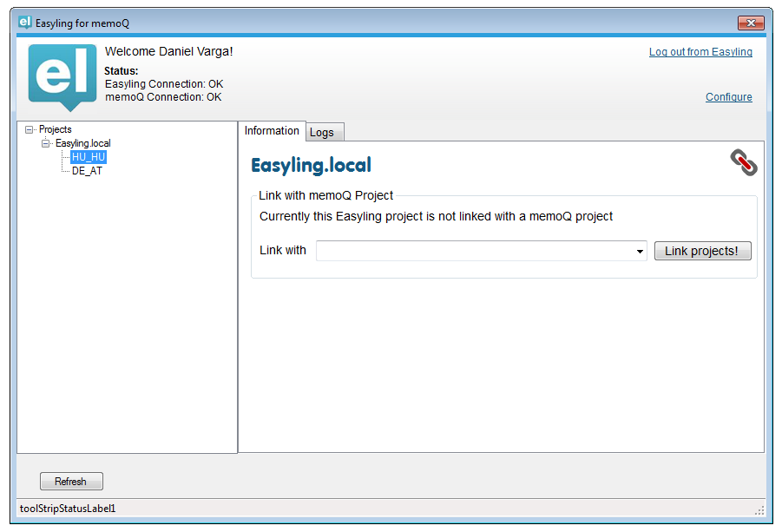This screenshot has height=532, width=782.
Task: Open the Configure link
Action: pyautogui.click(x=729, y=96)
